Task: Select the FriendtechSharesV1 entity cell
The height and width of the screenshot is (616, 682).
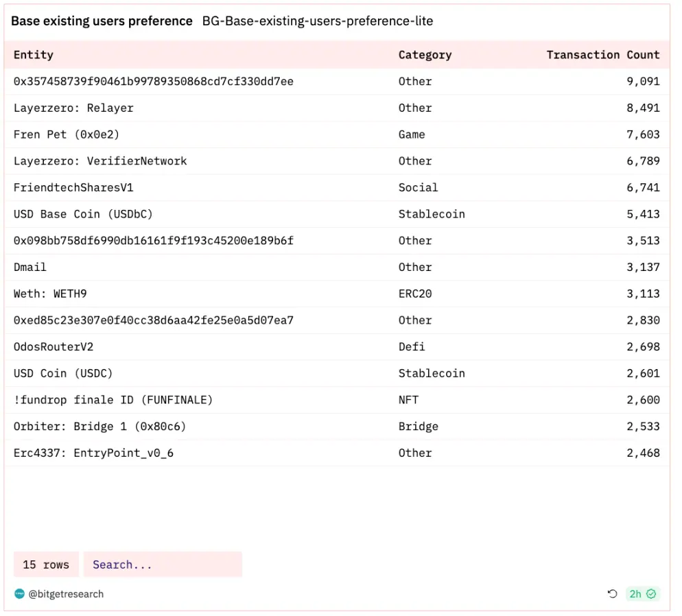Action: click(x=73, y=187)
